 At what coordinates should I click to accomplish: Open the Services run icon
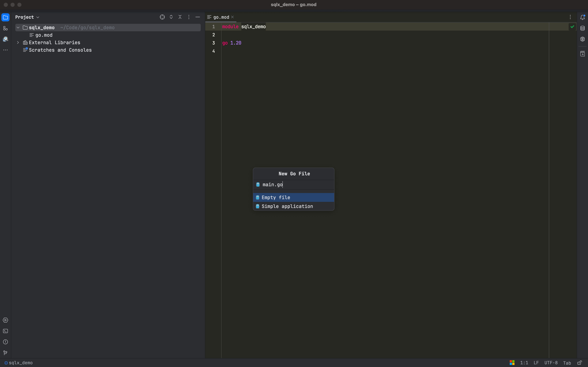click(x=5, y=320)
